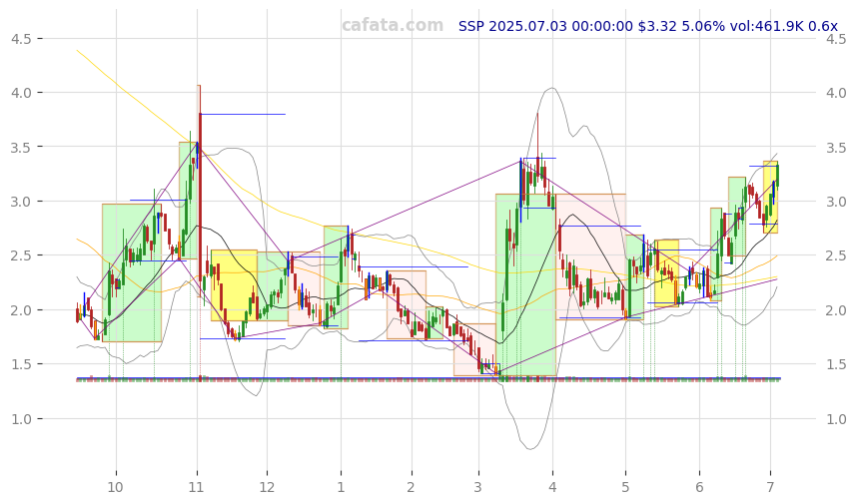The image size is (857, 504).
Task: Click the left y-axis label 2.5
Action: coord(20,255)
